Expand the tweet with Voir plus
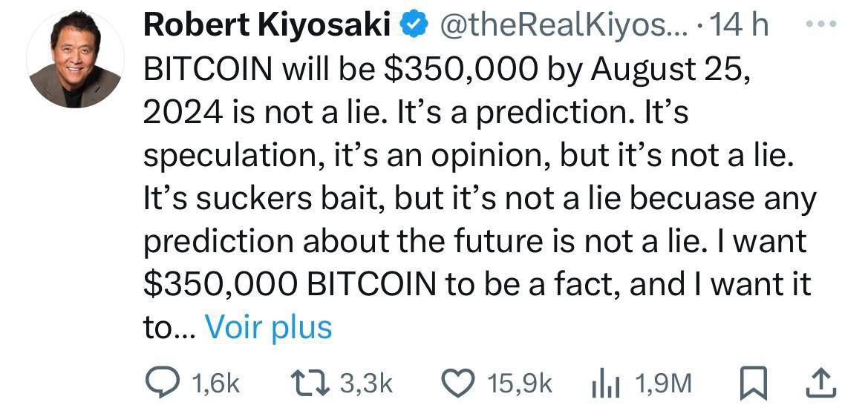Viewport: 868px width, 405px height. 268,327
